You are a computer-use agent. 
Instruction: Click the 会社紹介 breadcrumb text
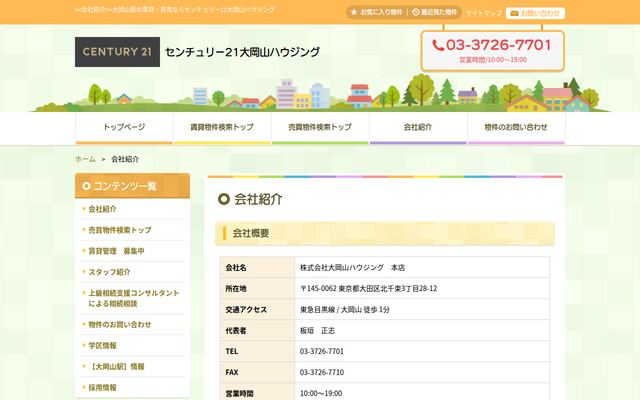(x=125, y=159)
